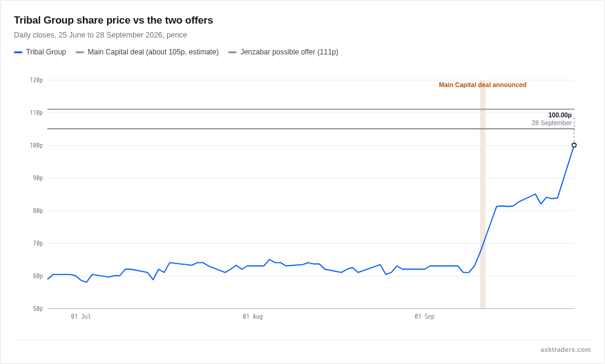Screen dimensions: 605x364
Task: Click the 80p axis label
Action: (x=38, y=210)
